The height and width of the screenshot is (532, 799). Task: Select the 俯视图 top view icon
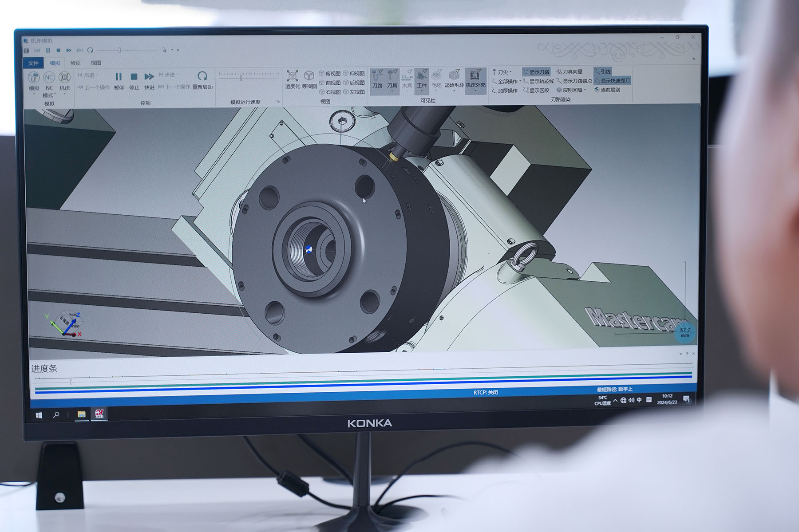pyautogui.click(x=330, y=74)
